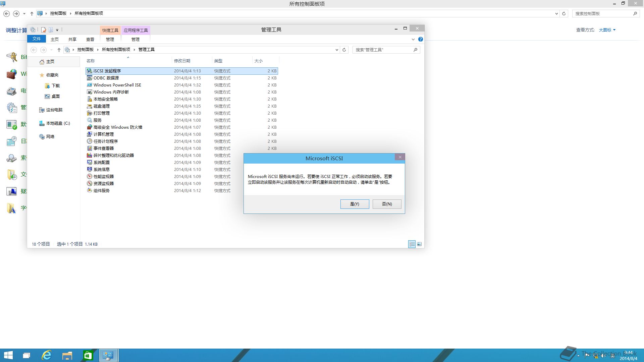Open the 文件 ribbon menu
Image resolution: width=644 pixels, height=362 pixels.
pyautogui.click(x=37, y=39)
